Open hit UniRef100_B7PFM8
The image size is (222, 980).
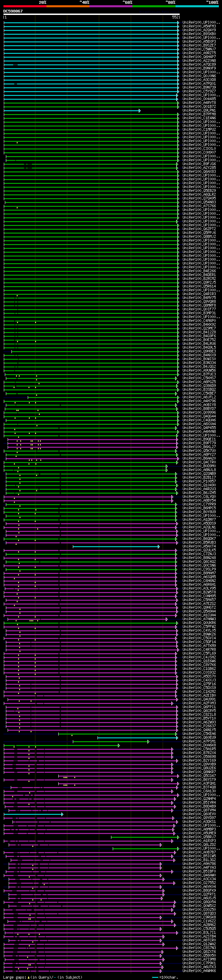pos(199,114)
